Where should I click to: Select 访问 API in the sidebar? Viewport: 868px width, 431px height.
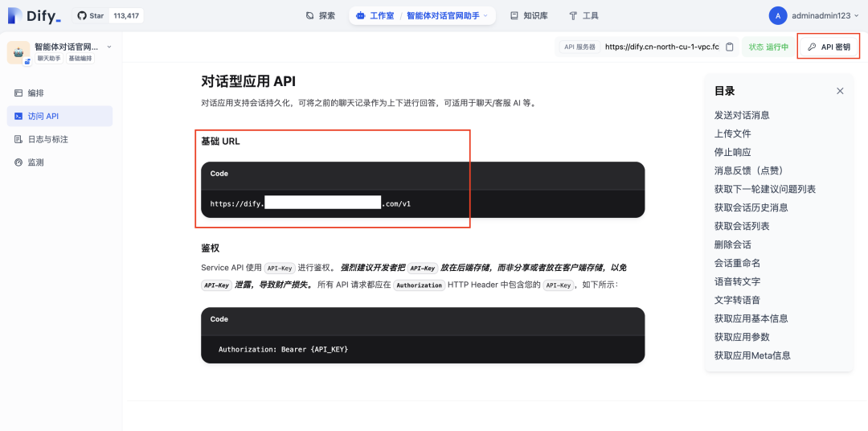click(59, 117)
